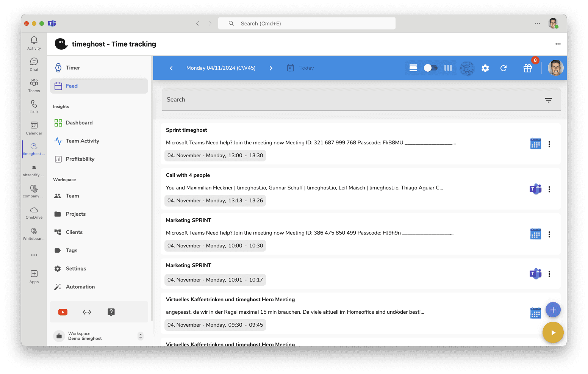Open options for Call with 4 people
Screen dimensions: 588x374
point(549,189)
